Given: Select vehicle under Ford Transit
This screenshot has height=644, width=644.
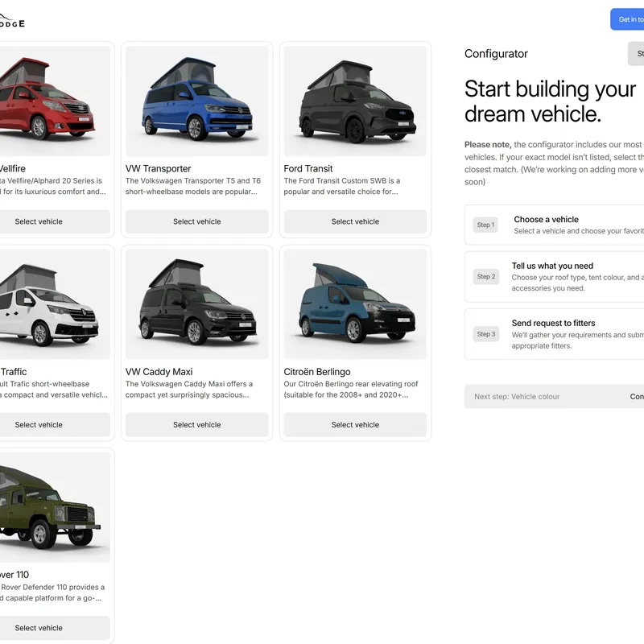Looking at the screenshot, I should click(x=355, y=221).
